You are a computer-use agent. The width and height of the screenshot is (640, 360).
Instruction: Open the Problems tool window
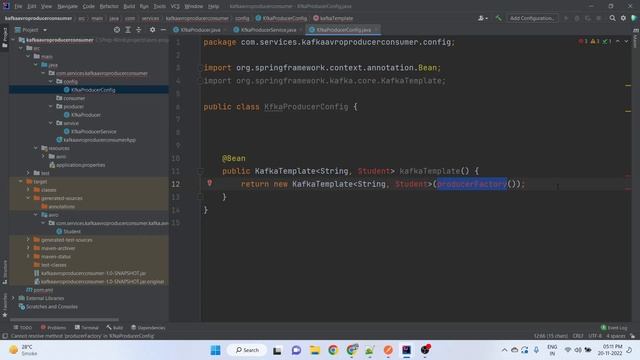[x=53, y=327]
